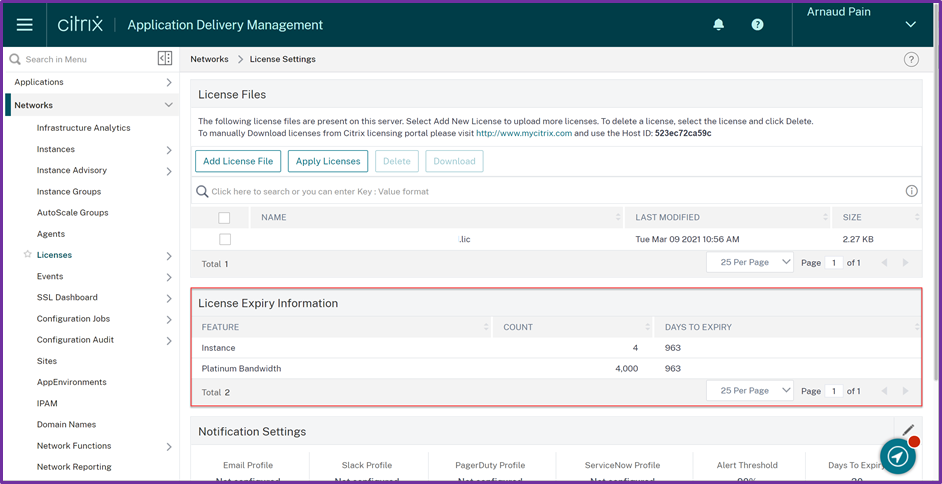Open the help question mark in header
942x484 pixels.
(757, 25)
